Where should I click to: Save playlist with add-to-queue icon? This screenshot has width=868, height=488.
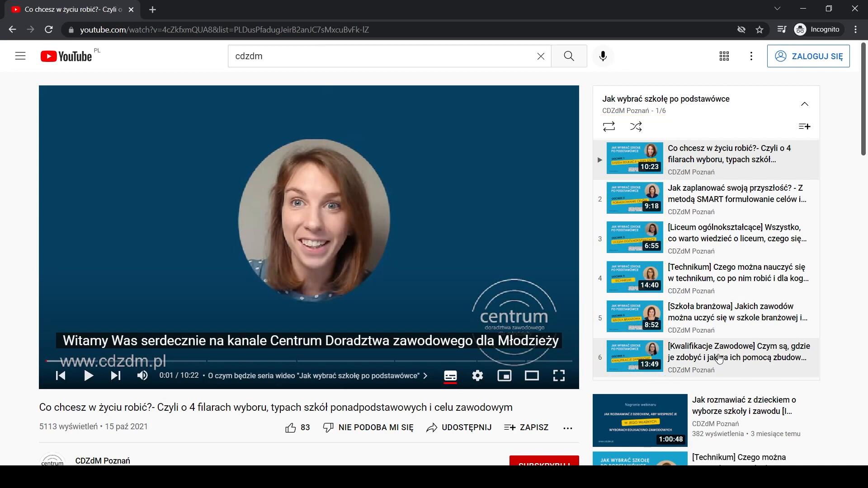[804, 127]
